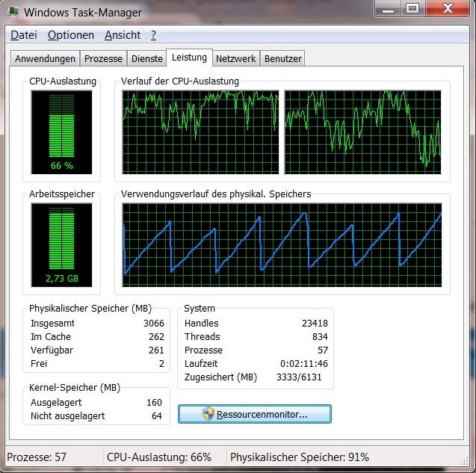Image resolution: width=476 pixels, height=473 pixels.
Task: Click the second CPU history graph
Action: pos(362,132)
